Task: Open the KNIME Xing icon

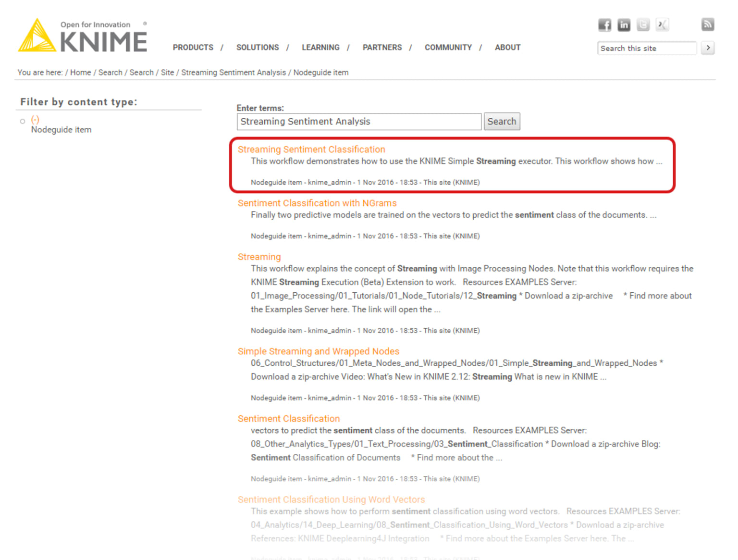Action: (662, 25)
